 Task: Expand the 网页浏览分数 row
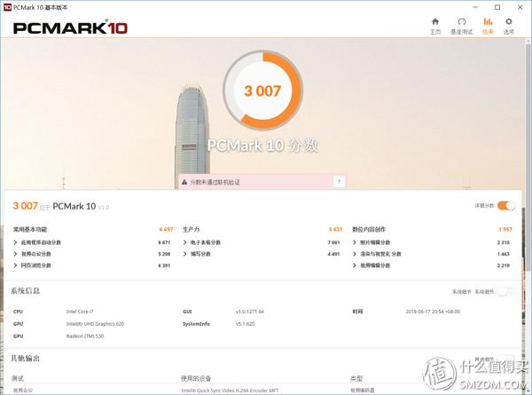[x=16, y=265]
